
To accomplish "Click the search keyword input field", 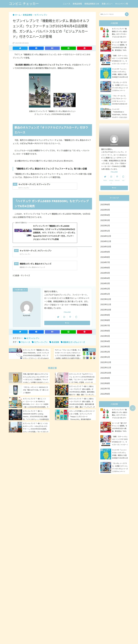I will [112, 14].
